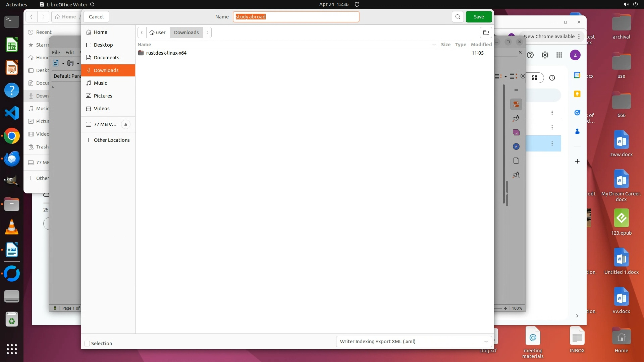Cancel the save dialog
The image size is (644, 362).
click(96, 17)
